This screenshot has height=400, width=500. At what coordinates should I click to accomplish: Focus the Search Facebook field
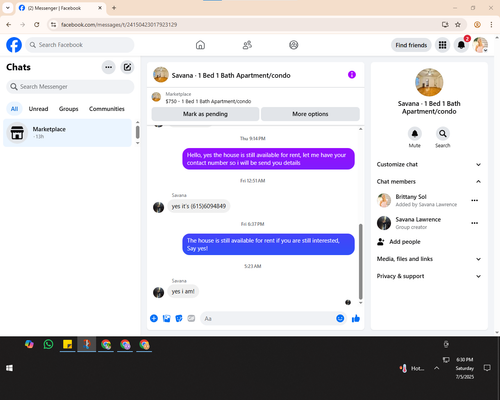coord(80,45)
